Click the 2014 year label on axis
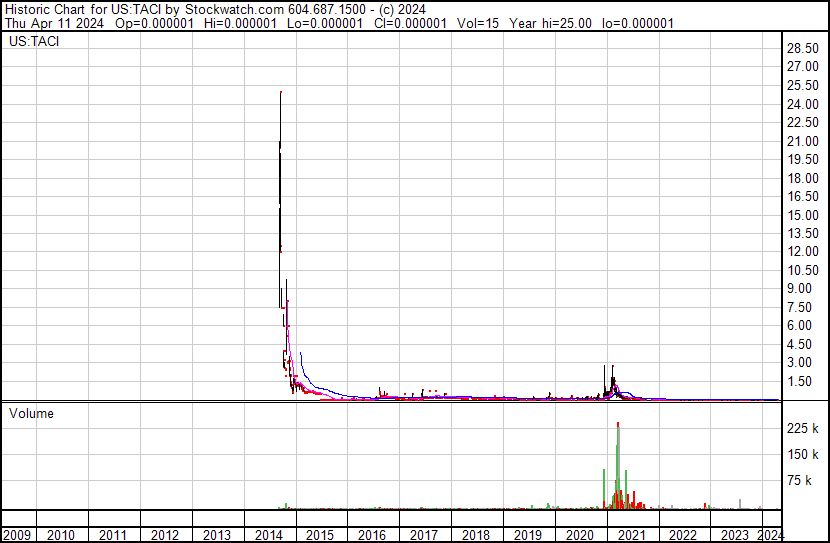 [268, 535]
